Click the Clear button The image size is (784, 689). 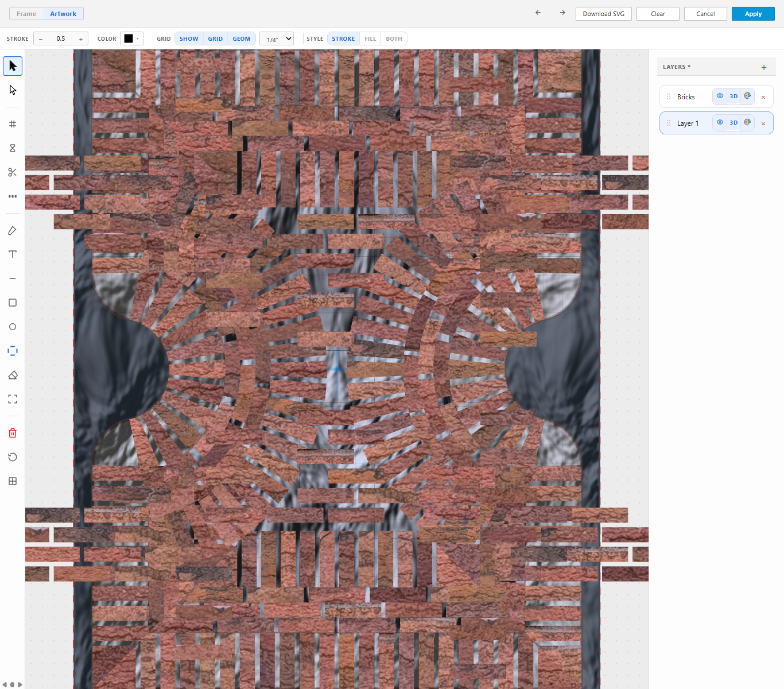(x=658, y=14)
